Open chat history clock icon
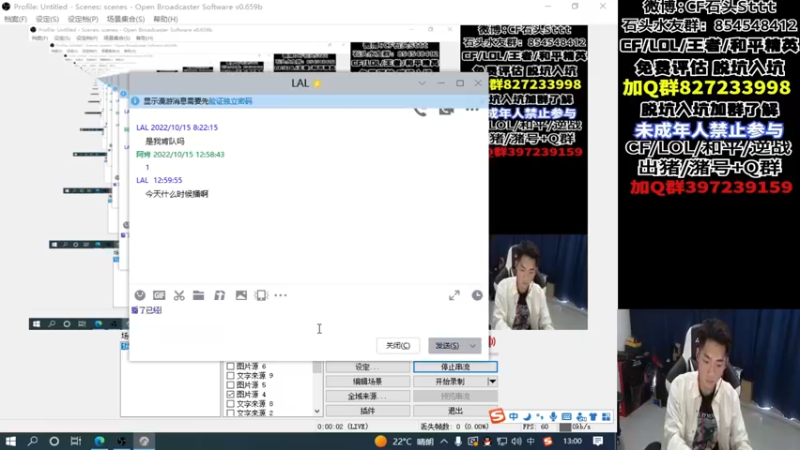The width and height of the screenshot is (800, 450). pos(477,295)
